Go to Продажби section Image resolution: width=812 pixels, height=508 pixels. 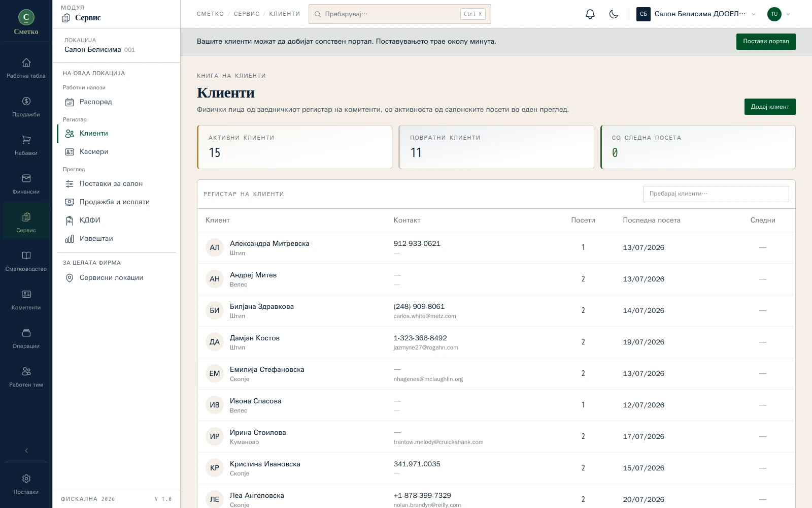(x=26, y=107)
